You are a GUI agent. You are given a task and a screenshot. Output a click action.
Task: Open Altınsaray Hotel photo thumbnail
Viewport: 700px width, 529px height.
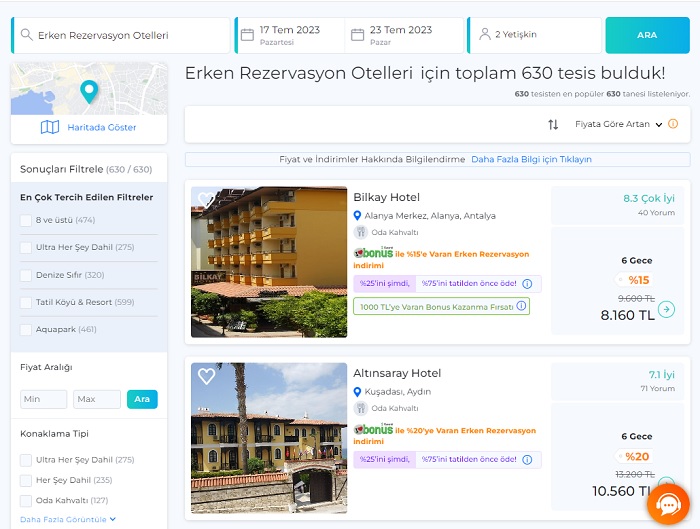(x=269, y=438)
